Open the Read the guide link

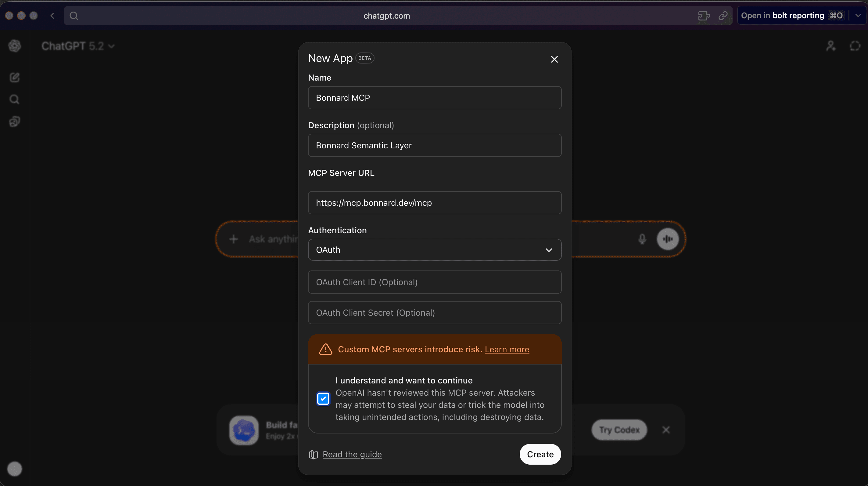click(x=352, y=454)
